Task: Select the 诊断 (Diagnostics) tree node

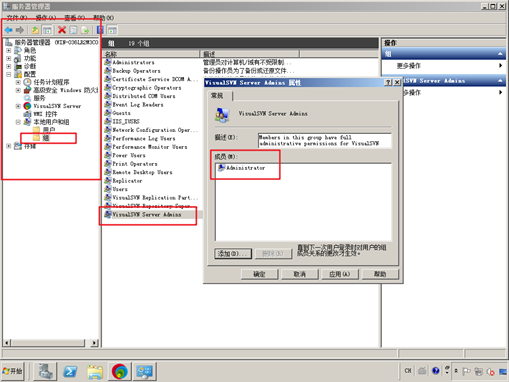Action: point(30,66)
